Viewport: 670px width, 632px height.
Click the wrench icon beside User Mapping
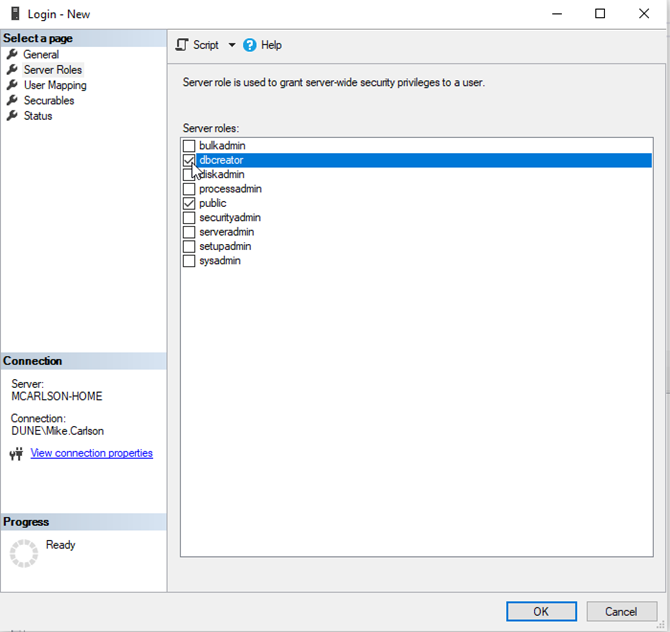13,85
